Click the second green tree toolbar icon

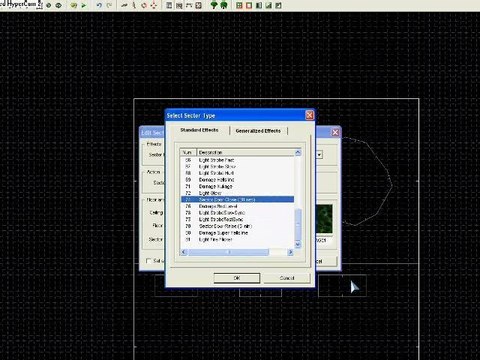[x=224, y=5]
